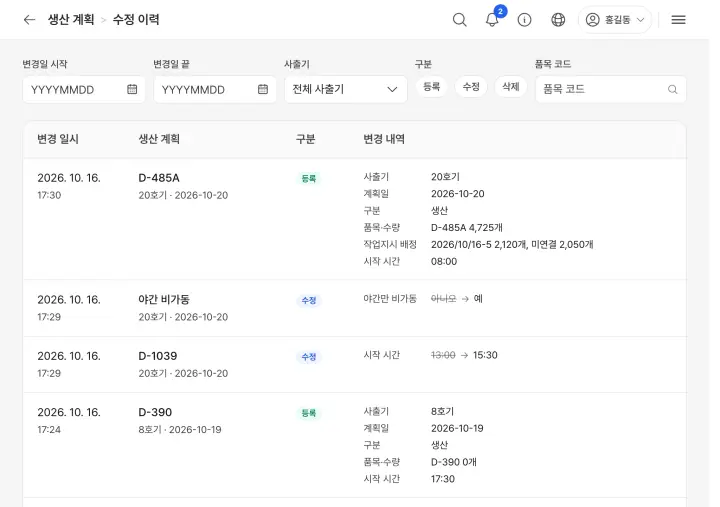Select the D-390 plan row title

(x=155, y=412)
